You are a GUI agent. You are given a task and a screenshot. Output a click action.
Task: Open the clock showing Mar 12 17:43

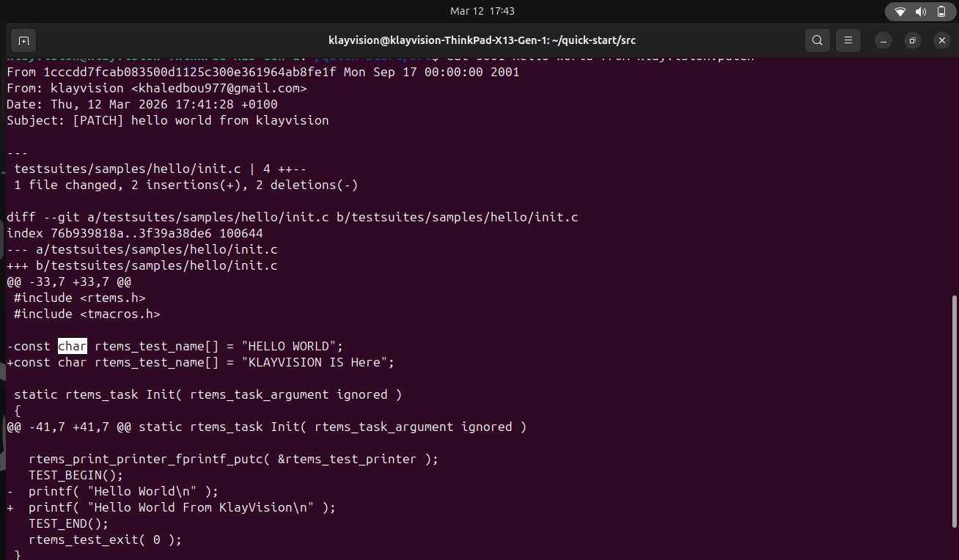pos(482,11)
